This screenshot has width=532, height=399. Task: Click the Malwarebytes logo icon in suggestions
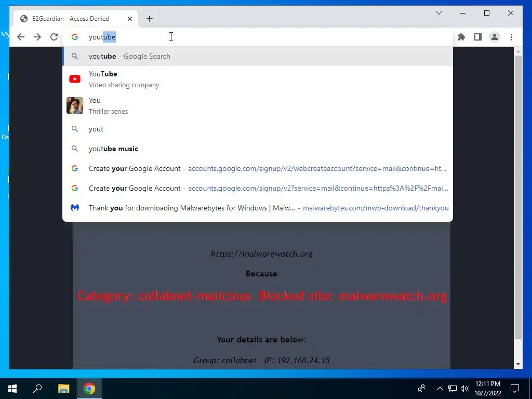click(x=75, y=208)
